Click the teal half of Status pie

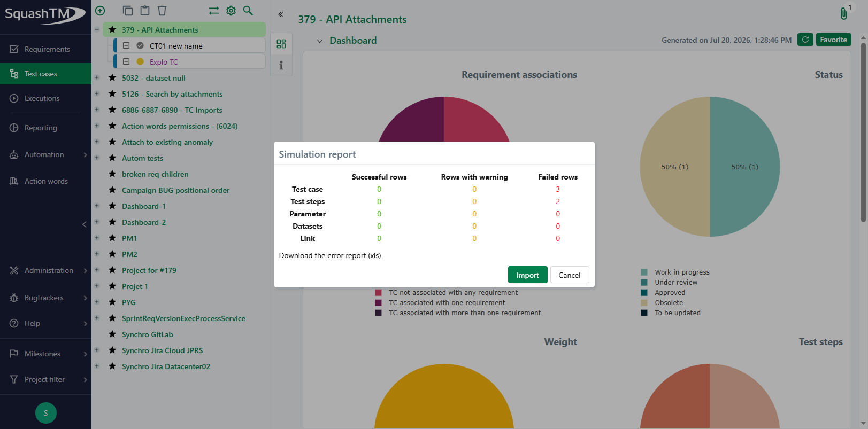(x=745, y=167)
